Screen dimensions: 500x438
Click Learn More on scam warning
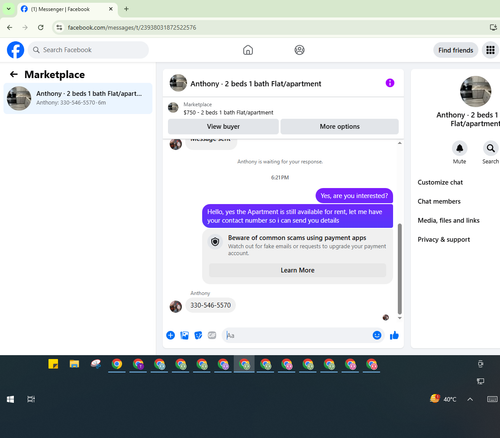[x=297, y=270]
